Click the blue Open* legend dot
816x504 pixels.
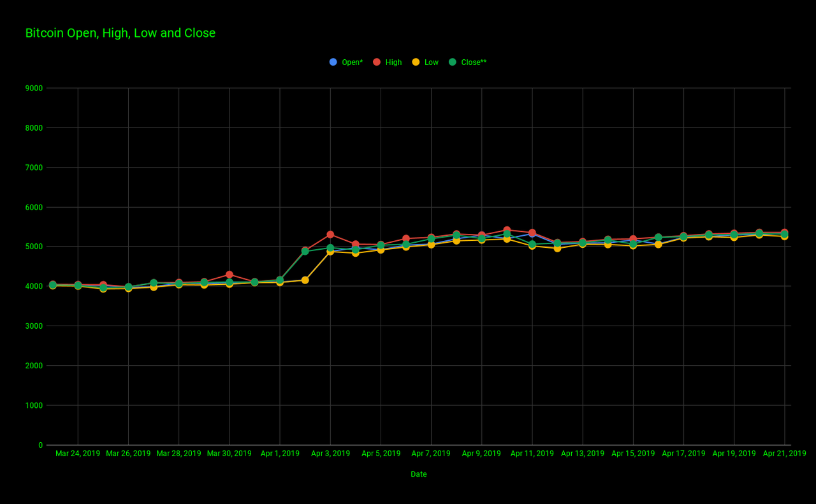point(333,62)
